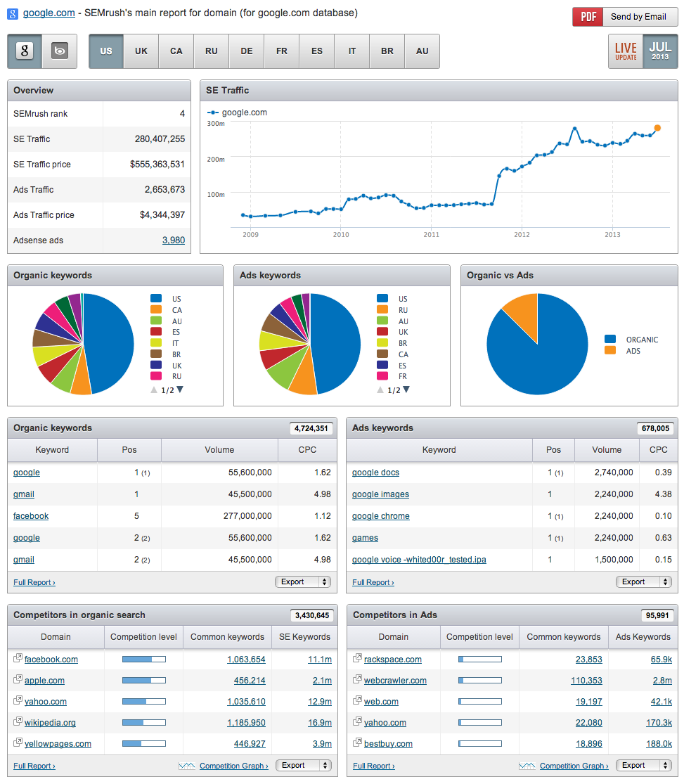Toggle the JUL 2013 database button
The image size is (684, 784).
[660, 51]
